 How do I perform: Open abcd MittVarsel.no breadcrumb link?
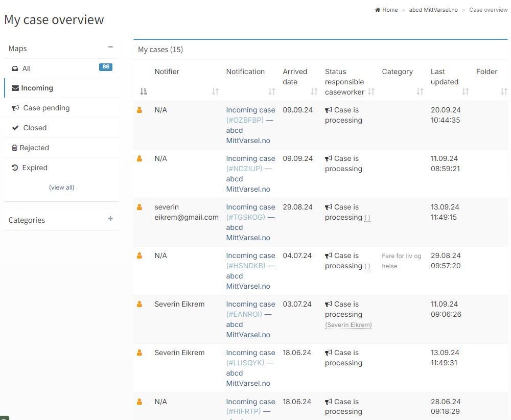click(433, 10)
